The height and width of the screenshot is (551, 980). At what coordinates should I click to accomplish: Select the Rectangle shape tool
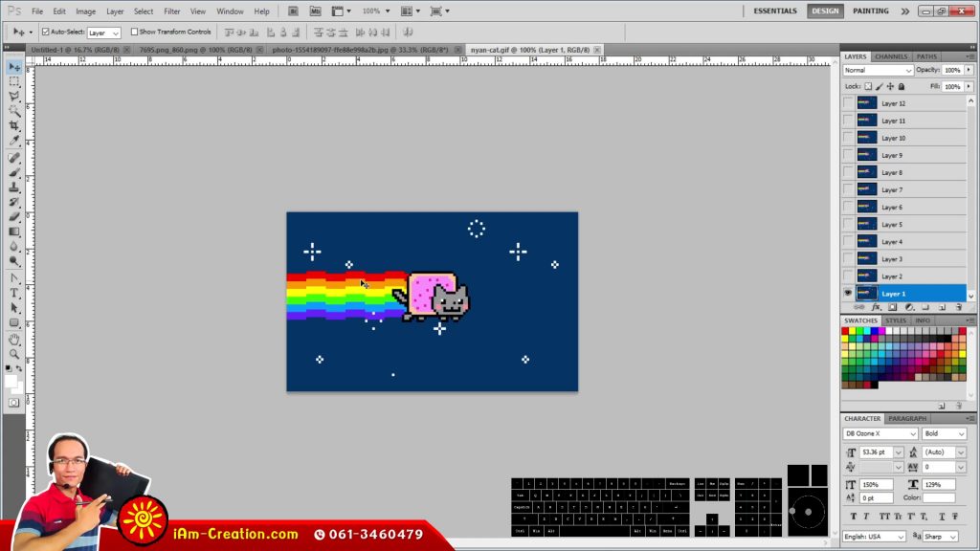(14, 323)
